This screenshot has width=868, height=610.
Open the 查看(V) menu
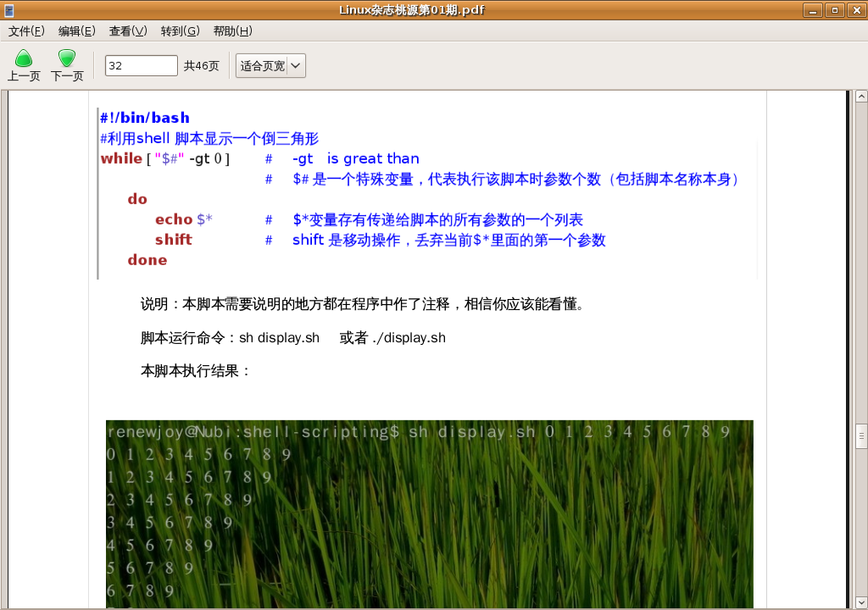click(128, 31)
